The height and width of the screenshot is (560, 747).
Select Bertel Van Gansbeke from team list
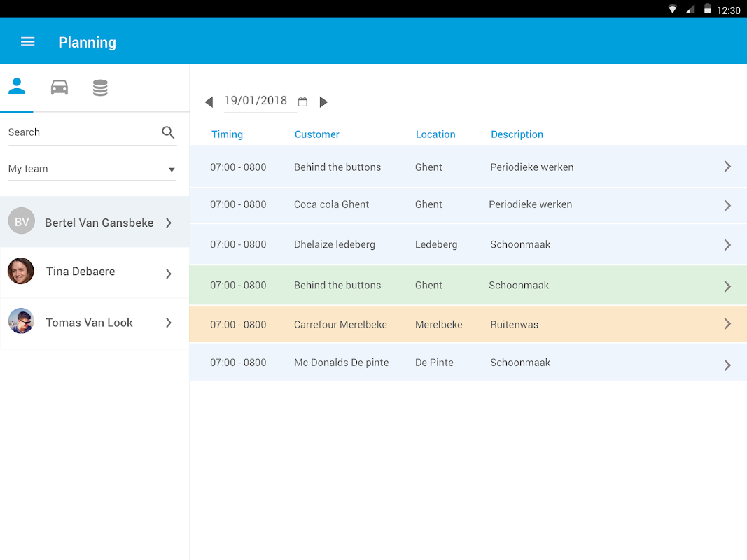pyautogui.click(x=95, y=222)
